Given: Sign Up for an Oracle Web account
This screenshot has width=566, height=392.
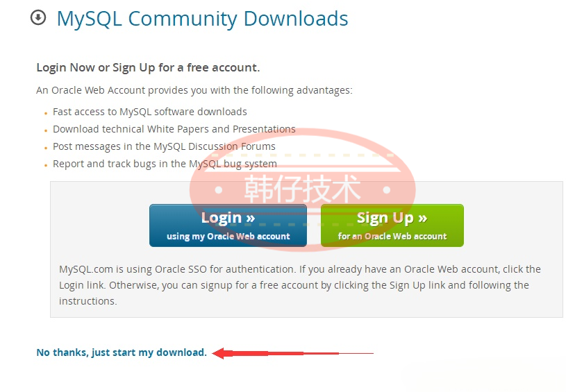Looking at the screenshot, I should click(x=392, y=225).
